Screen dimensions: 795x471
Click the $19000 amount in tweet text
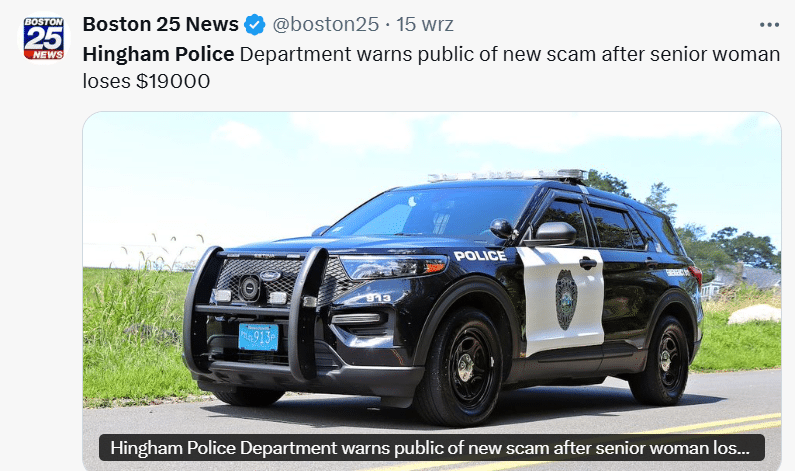point(173,81)
